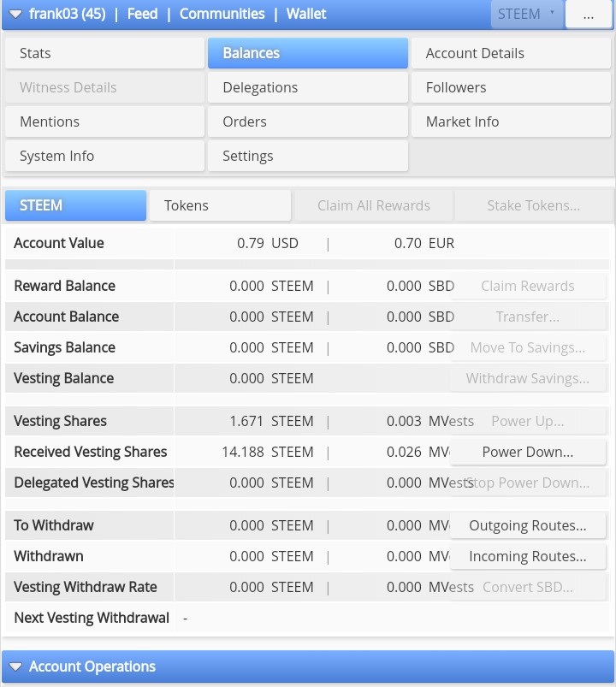Click the 0.003 MVests value

(x=429, y=421)
